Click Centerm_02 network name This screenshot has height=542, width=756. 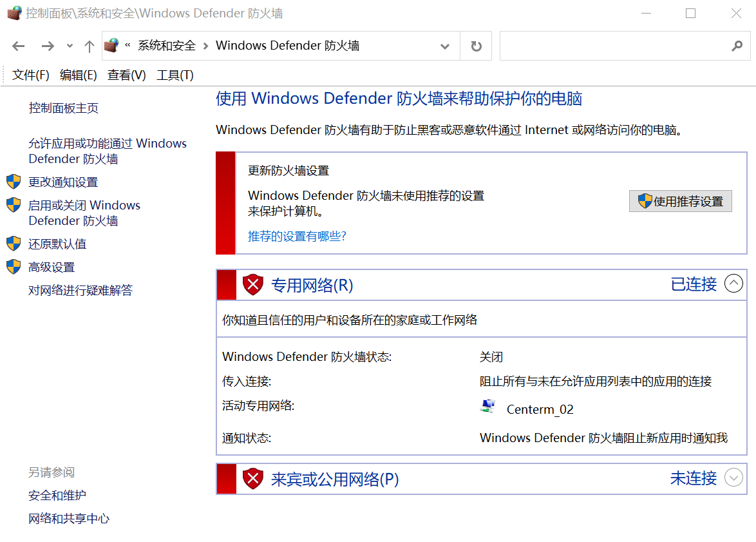[540, 409]
